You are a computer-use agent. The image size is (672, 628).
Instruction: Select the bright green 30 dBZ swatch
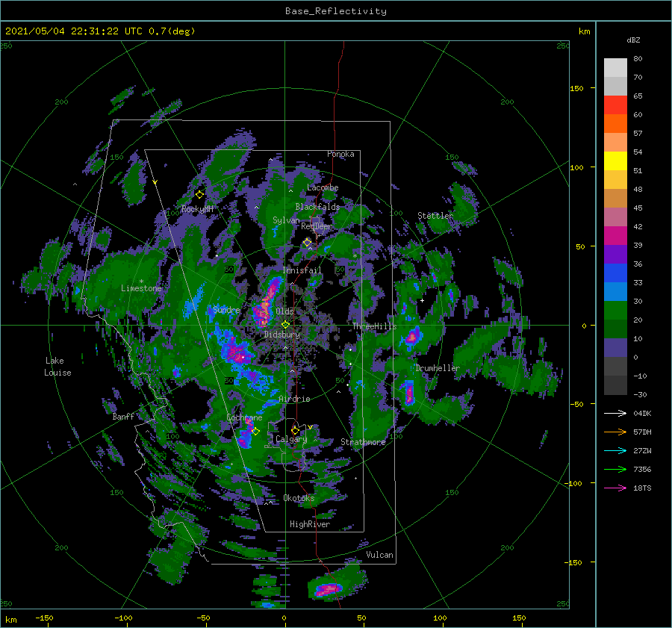(x=615, y=310)
